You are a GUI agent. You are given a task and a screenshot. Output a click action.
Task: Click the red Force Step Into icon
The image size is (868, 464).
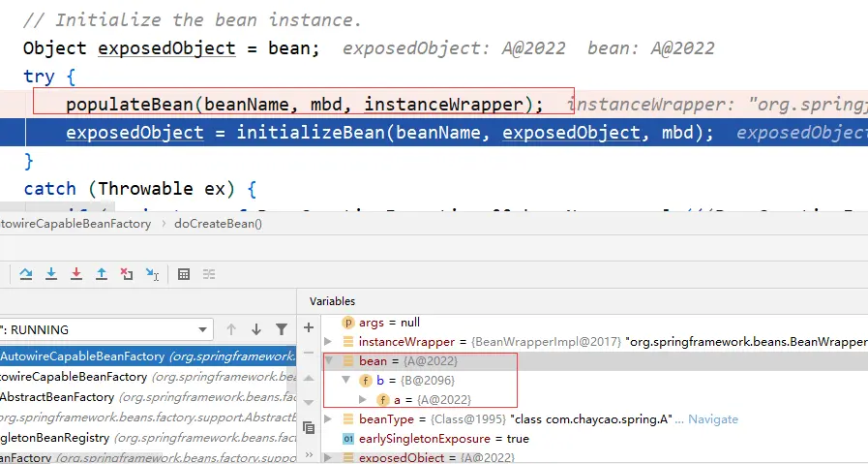point(76,274)
